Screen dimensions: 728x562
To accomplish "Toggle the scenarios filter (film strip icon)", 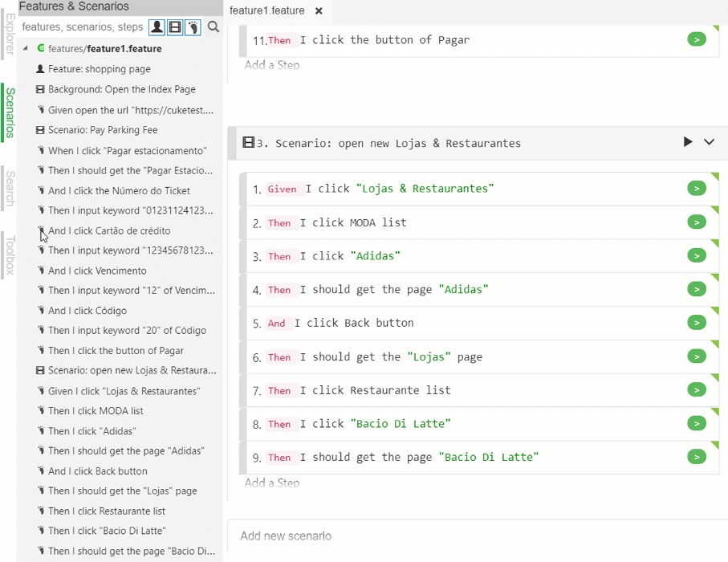I will [176, 26].
